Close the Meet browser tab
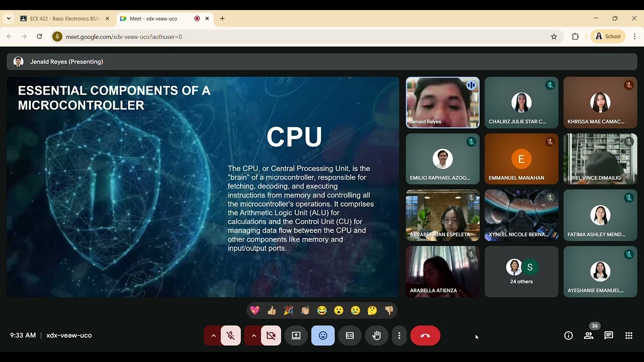 [x=207, y=19]
